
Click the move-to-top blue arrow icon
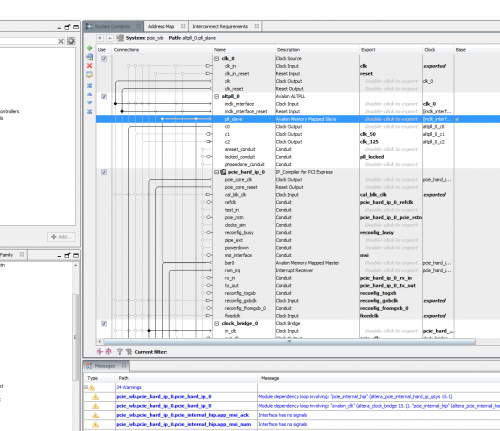[89, 86]
